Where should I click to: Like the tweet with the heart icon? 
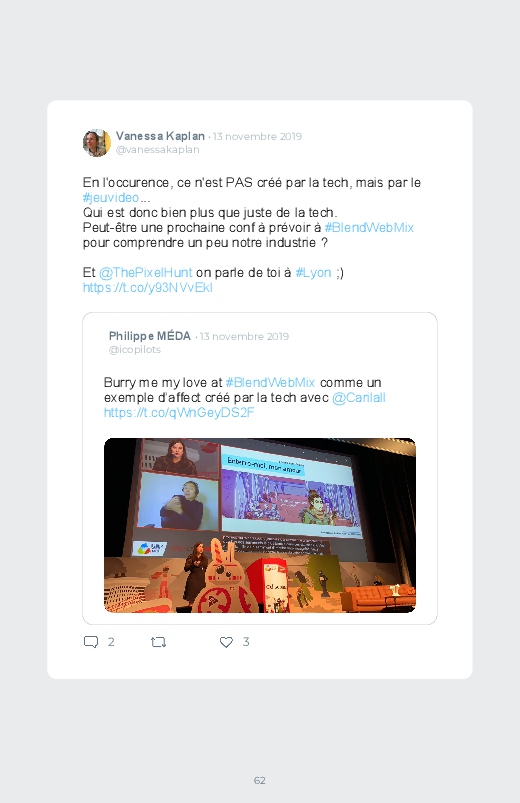(x=226, y=642)
